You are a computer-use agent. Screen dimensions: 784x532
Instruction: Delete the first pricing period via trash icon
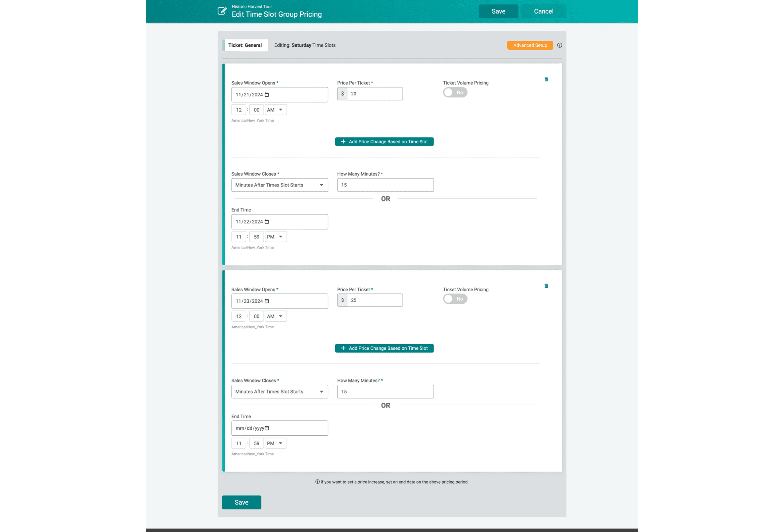pyautogui.click(x=547, y=79)
